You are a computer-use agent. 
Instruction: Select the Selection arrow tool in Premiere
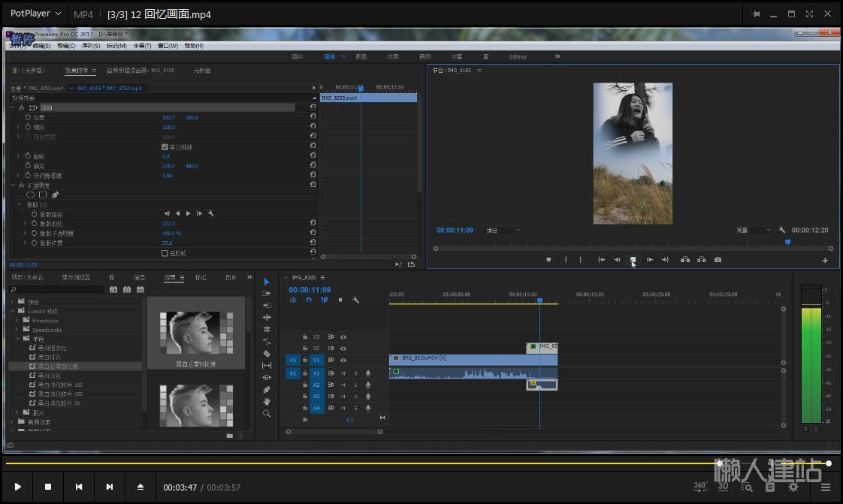[267, 282]
